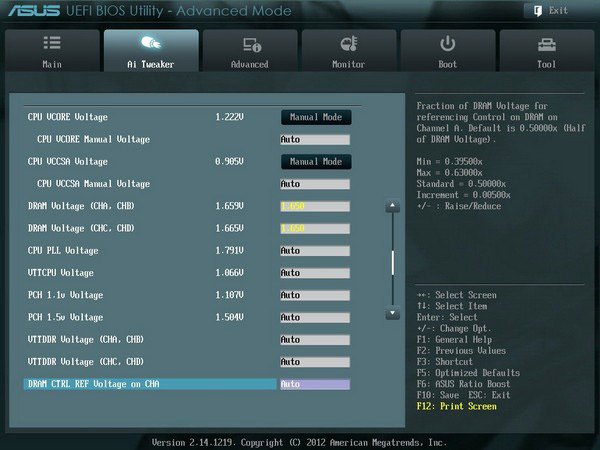Viewport: 600px width, 450px height.
Task: Click PCH 1.1v Voltage Auto field
Action: point(315,295)
